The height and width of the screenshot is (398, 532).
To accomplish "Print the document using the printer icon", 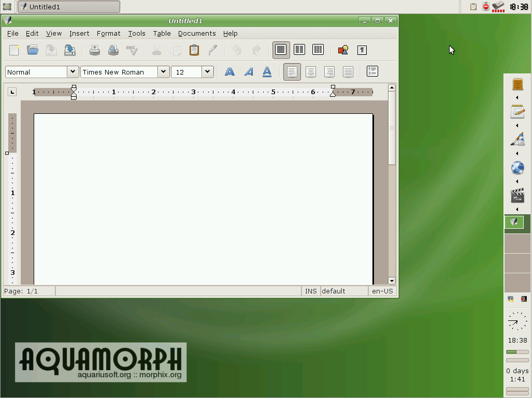I will pyautogui.click(x=94, y=50).
